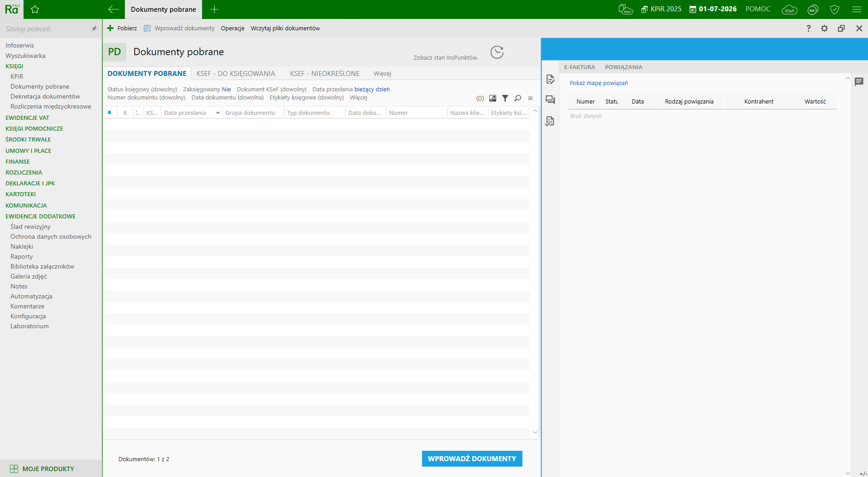Open the InsPunkty coins icon
The image size is (868, 477).
(813, 9)
